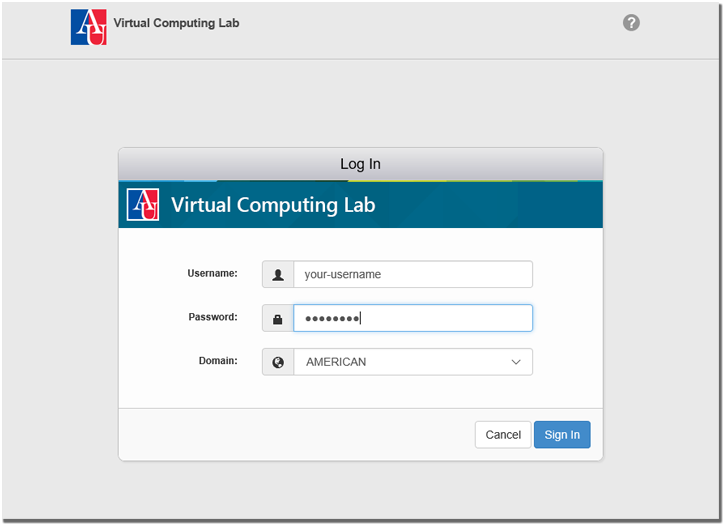This screenshot has width=727, height=527.
Task: Open the AMERICAN domain dropdown
Action: pyautogui.click(x=413, y=362)
